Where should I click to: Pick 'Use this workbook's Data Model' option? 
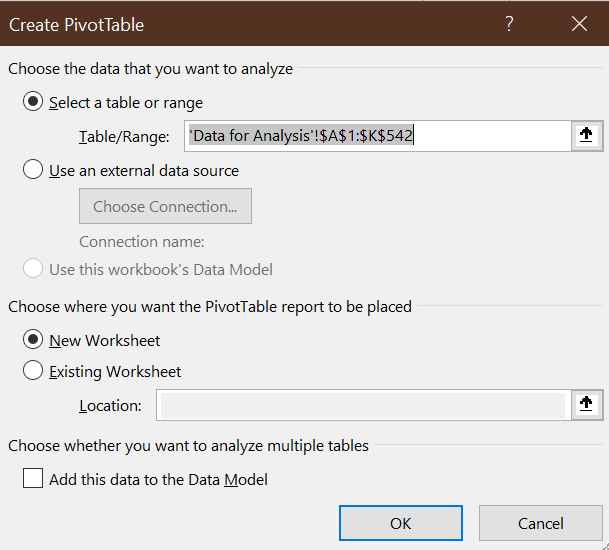pyautogui.click(x=33, y=269)
